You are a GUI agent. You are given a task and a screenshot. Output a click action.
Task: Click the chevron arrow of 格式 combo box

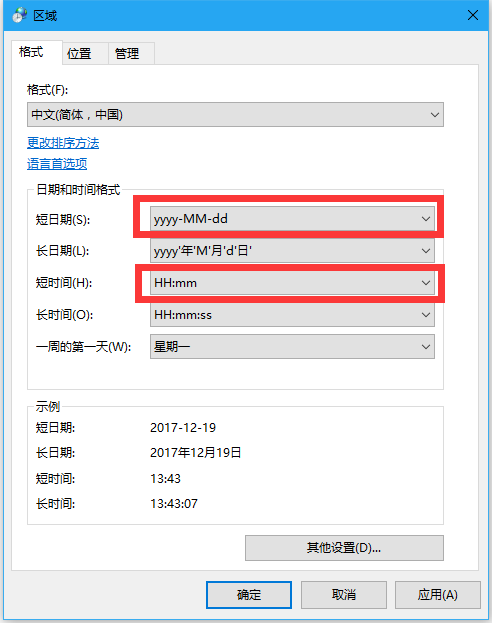(435, 115)
